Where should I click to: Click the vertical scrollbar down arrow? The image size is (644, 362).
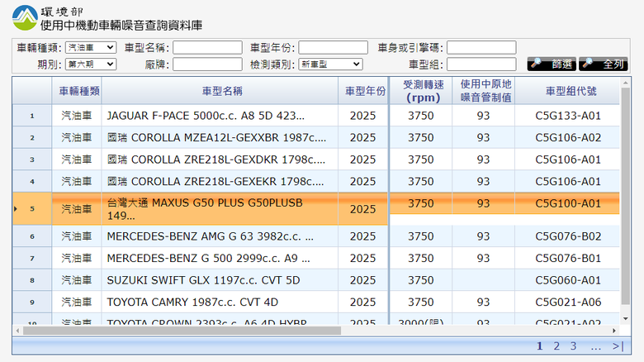pyautogui.click(x=626, y=319)
